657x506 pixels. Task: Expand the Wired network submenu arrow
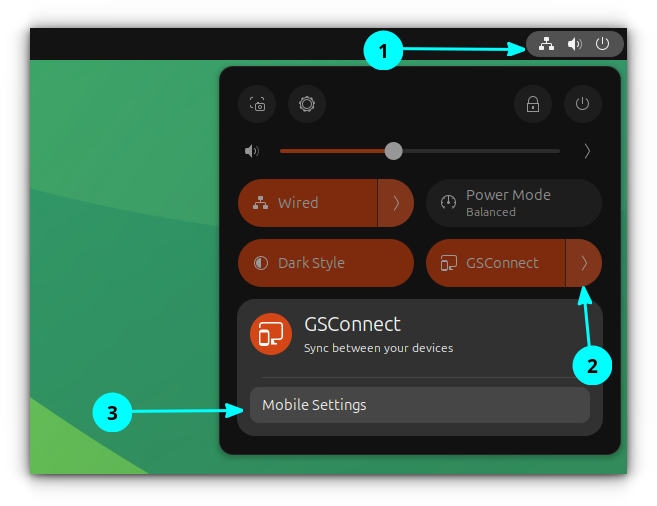tap(396, 203)
